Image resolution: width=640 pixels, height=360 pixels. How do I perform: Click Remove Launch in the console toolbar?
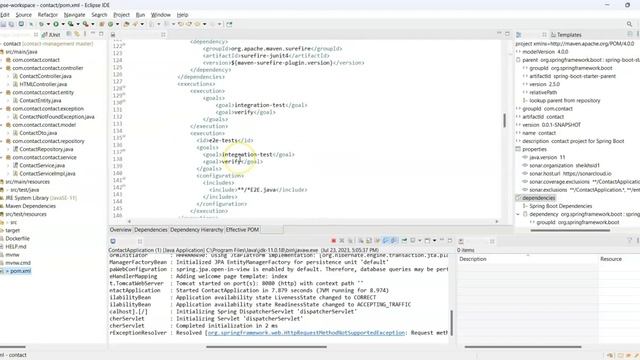[x=342, y=241]
